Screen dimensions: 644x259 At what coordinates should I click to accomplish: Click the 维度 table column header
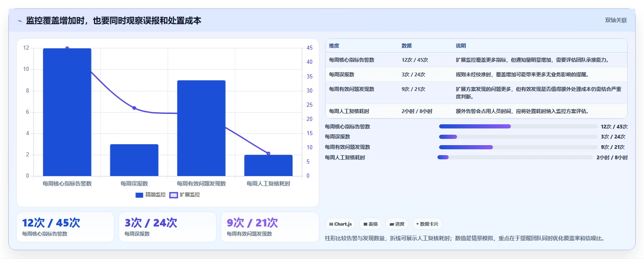click(x=334, y=46)
